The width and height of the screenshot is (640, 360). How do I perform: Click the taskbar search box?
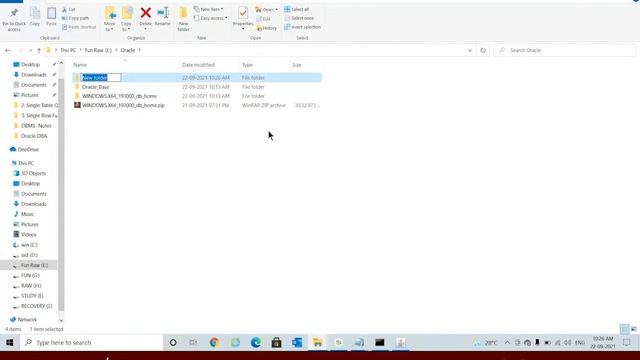pos(91,342)
